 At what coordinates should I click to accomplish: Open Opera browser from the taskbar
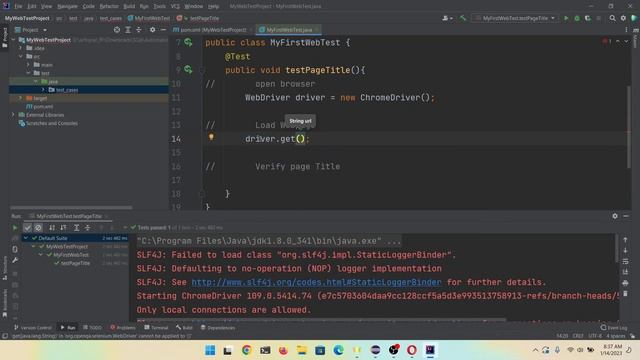(412, 350)
